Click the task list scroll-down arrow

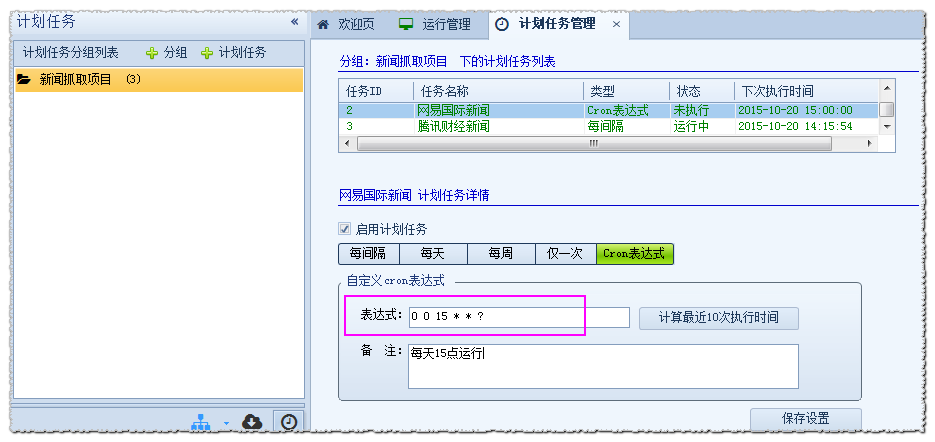point(886,127)
